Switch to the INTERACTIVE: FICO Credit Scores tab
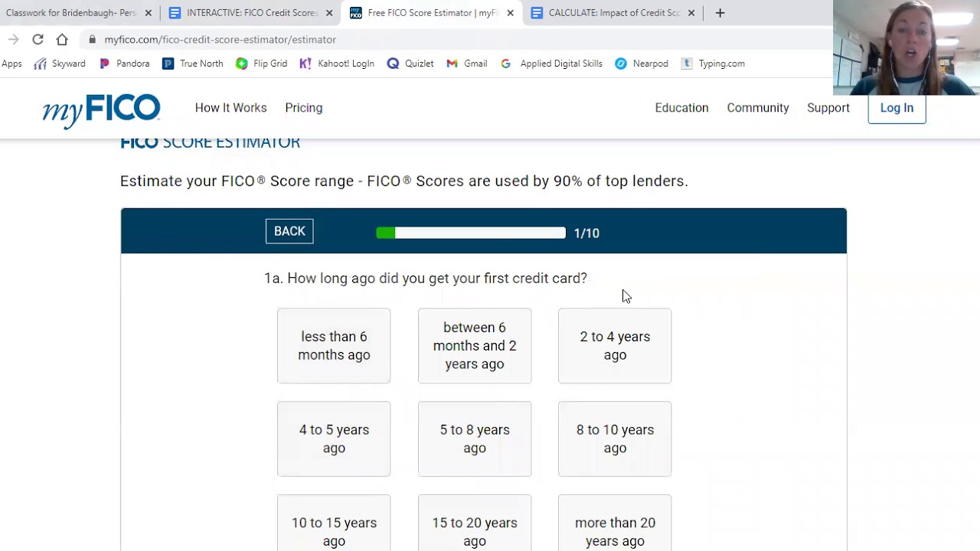The width and height of the screenshot is (980, 551). click(251, 13)
